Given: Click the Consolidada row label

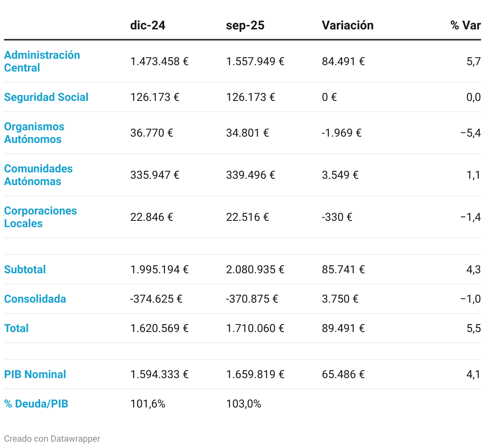Looking at the screenshot, I should [35, 299].
